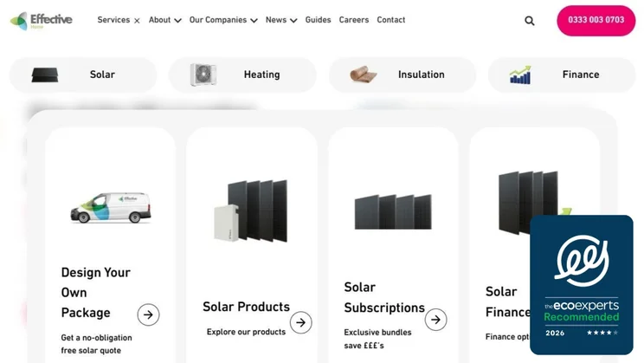Click the Finance bar chart icon

[520, 75]
